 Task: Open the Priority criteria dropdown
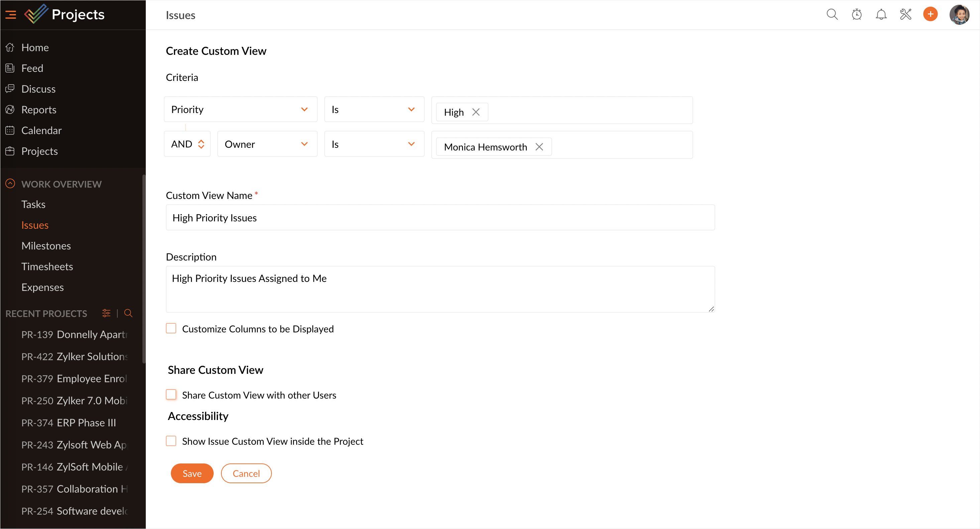(x=240, y=109)
